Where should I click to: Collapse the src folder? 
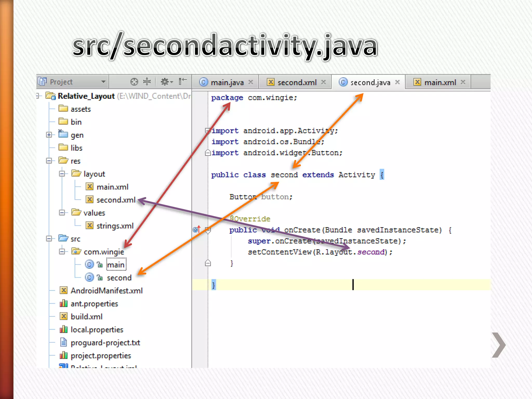coord(49,239)
